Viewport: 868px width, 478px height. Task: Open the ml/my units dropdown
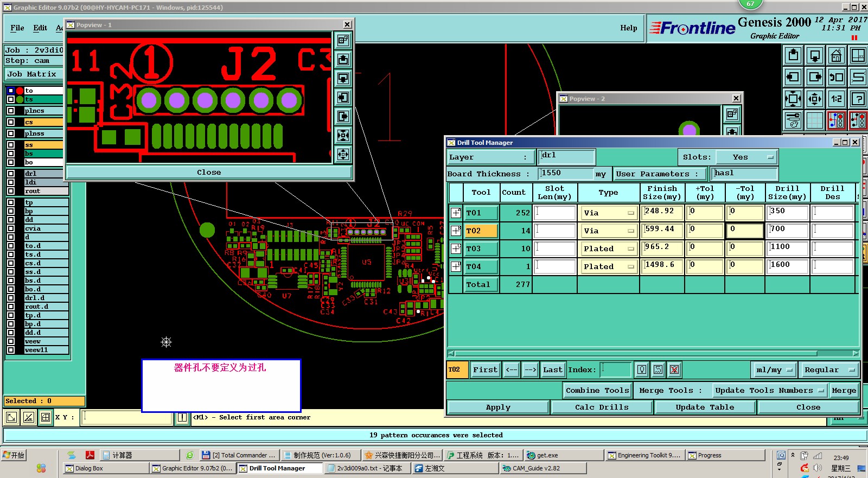(x=774, y=369)
